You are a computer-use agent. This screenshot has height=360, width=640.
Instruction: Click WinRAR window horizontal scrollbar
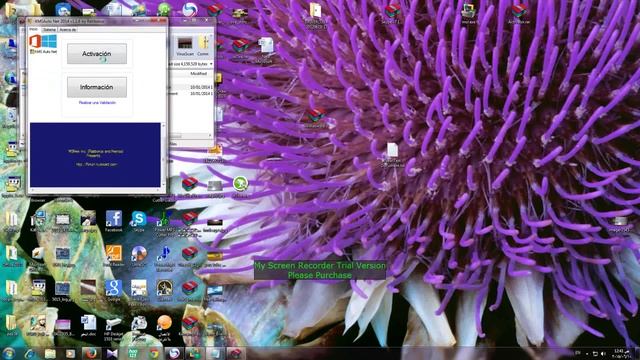191,136
